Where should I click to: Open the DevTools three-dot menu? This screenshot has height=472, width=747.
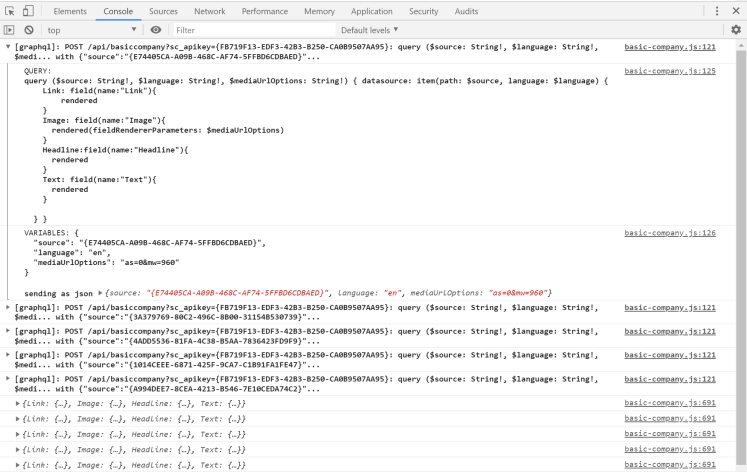(717, 11)
